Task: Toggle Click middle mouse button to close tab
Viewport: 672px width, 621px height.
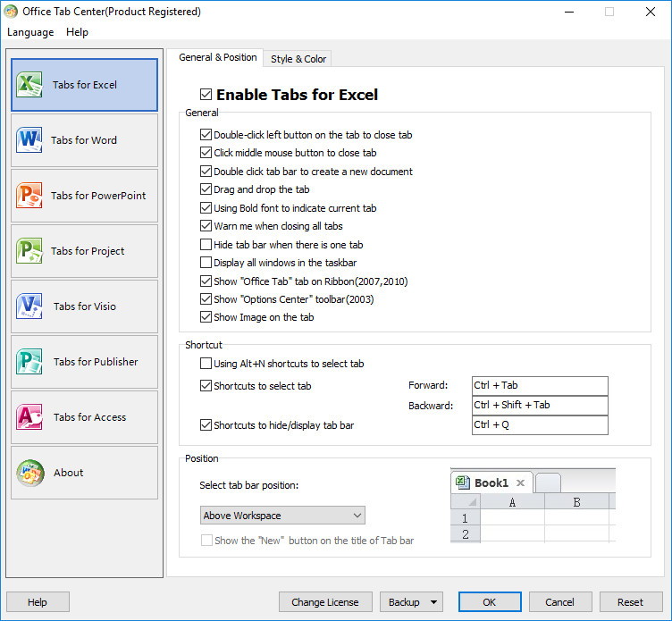Action: coord(206,153)
